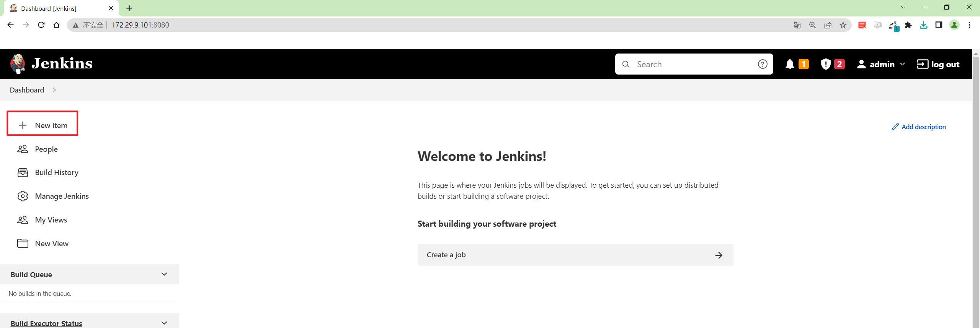The width and height of the screenshot is (980, 328).
Task: Close the Dashboard [Jenkins] tab
Action: pos(111,8)
